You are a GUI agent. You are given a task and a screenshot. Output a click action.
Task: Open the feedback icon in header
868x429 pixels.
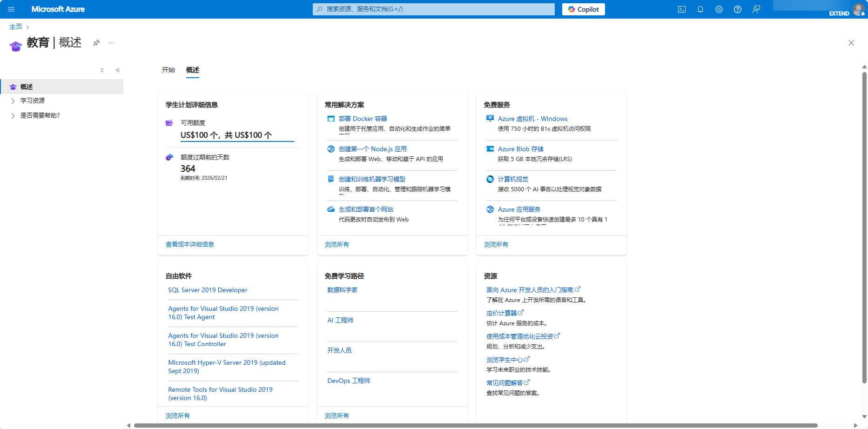point(756,9)
